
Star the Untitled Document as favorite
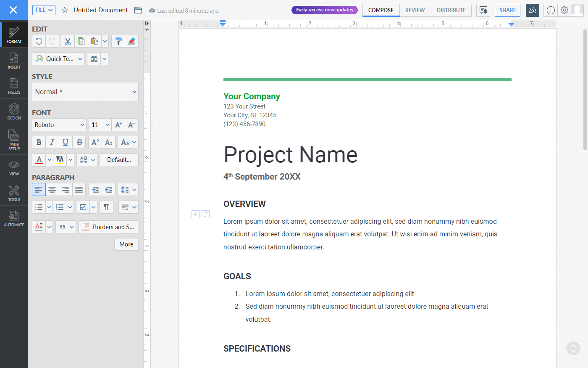click(x=65, y=10)
